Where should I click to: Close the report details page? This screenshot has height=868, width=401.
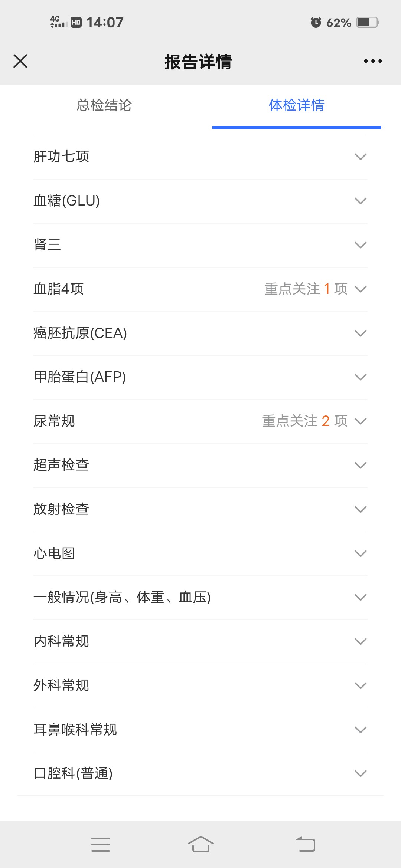tap(20, 61)
